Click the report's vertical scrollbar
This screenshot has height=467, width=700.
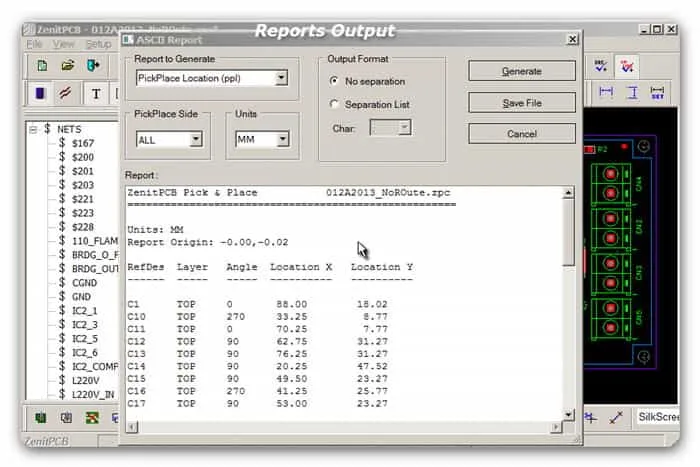tap(568, 300)
